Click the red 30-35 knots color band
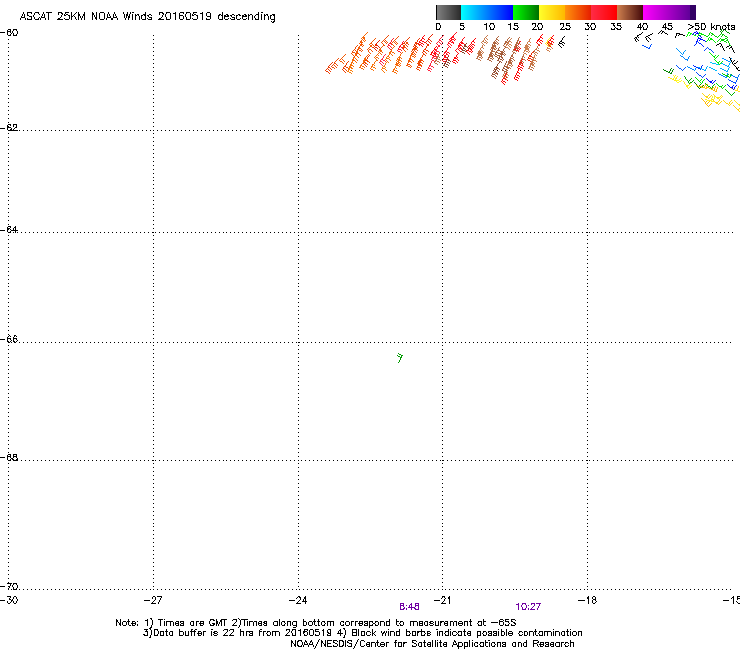 (x=604, y=12)
